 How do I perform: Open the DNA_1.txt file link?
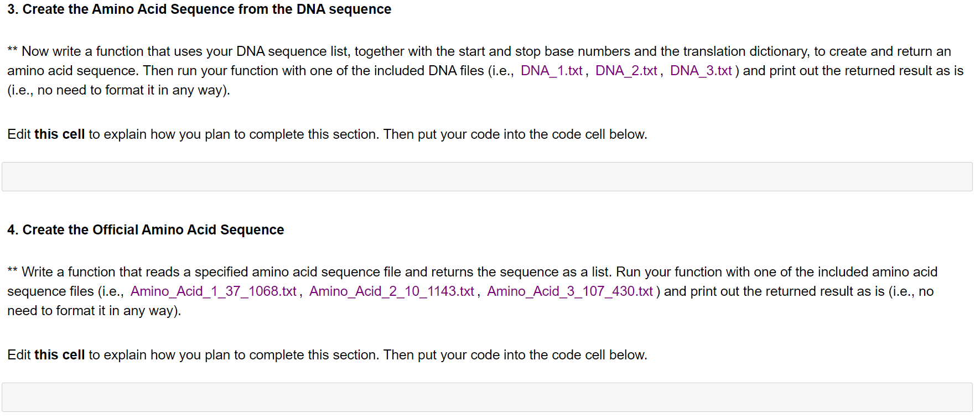[x=551, y=71]
